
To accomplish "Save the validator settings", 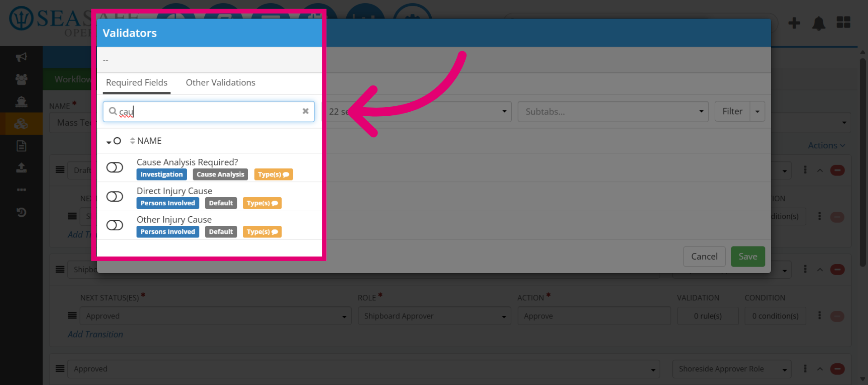I will click(748, 257).
